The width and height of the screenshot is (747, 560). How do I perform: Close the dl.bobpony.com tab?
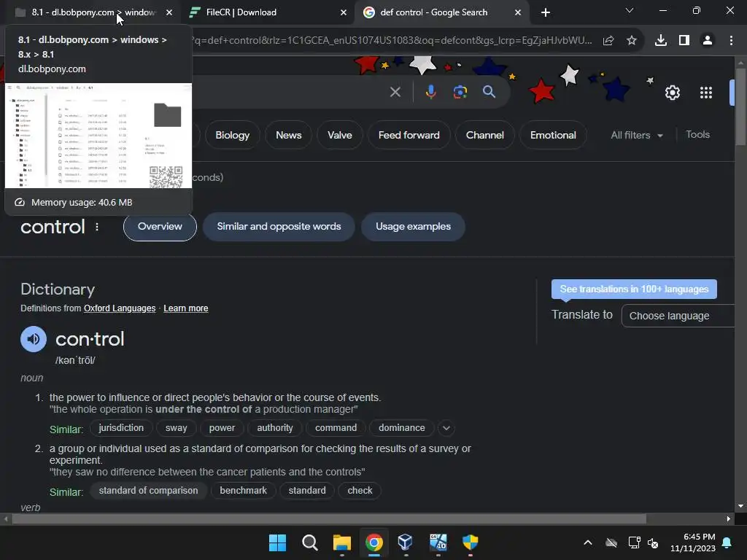click(169, 12)
